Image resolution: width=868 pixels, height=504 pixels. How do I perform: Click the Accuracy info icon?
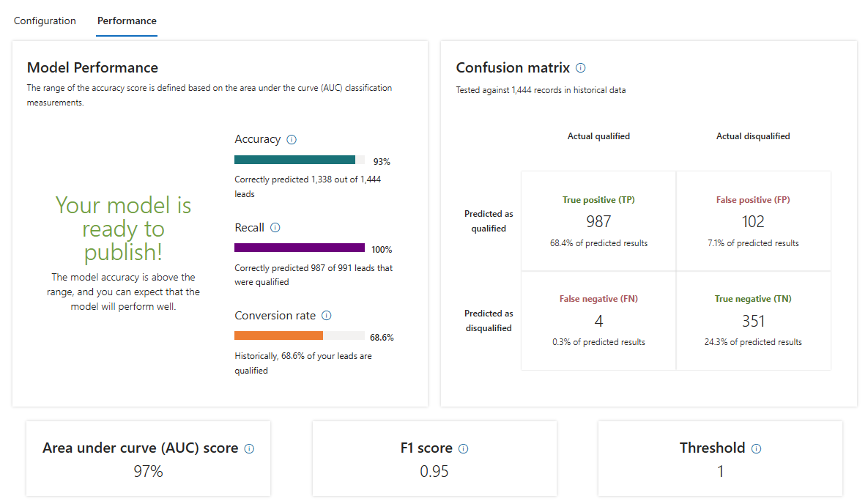pos(292,139)
